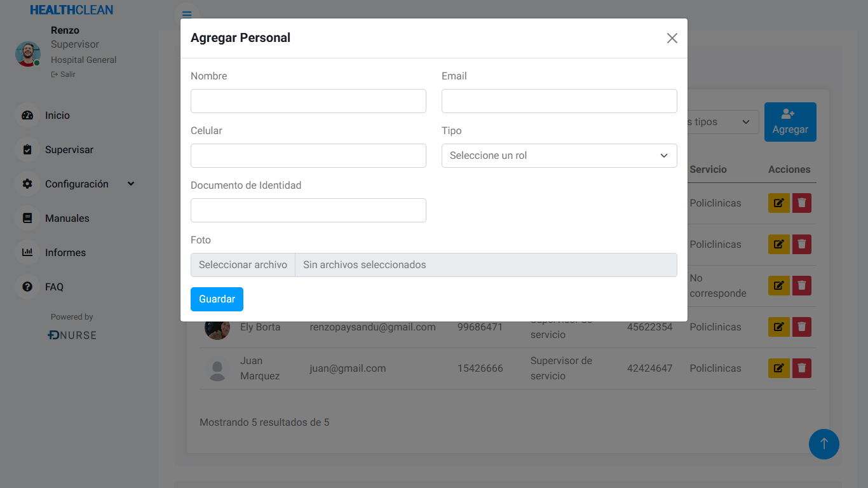Click the Nombre input field
Viewport: 868px width, 488px height.
308,101
